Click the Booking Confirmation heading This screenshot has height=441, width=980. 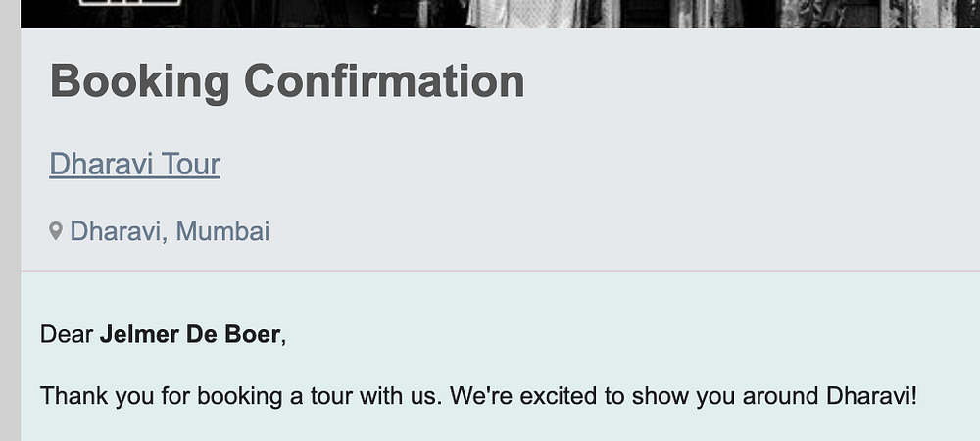click(287, 80)
